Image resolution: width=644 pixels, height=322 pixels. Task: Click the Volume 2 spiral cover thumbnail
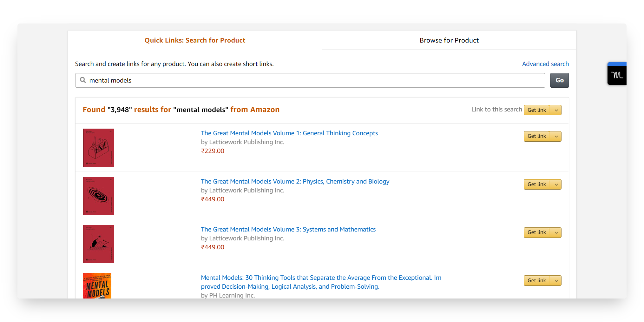(x=98, y=196)
